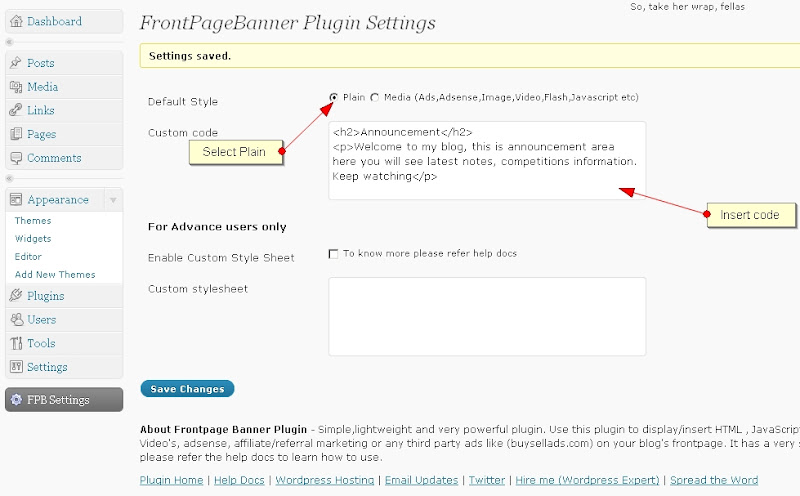
Task: Click the Save Changes button
Action: point(187,388)
